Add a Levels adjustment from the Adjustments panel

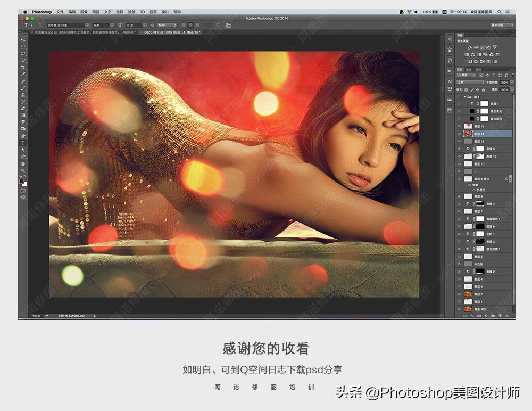click(476, 47)
